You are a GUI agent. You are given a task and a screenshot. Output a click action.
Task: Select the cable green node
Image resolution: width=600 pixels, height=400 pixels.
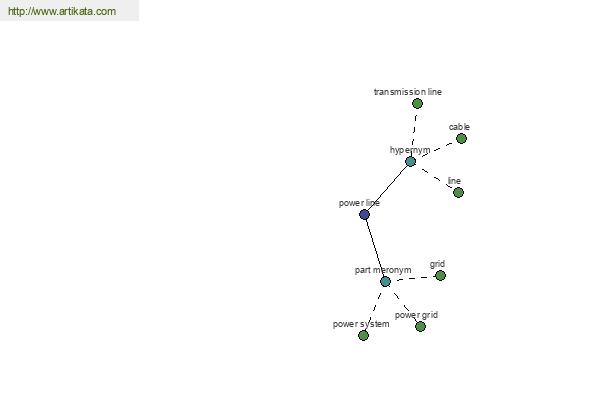click(x=461, y=139)
